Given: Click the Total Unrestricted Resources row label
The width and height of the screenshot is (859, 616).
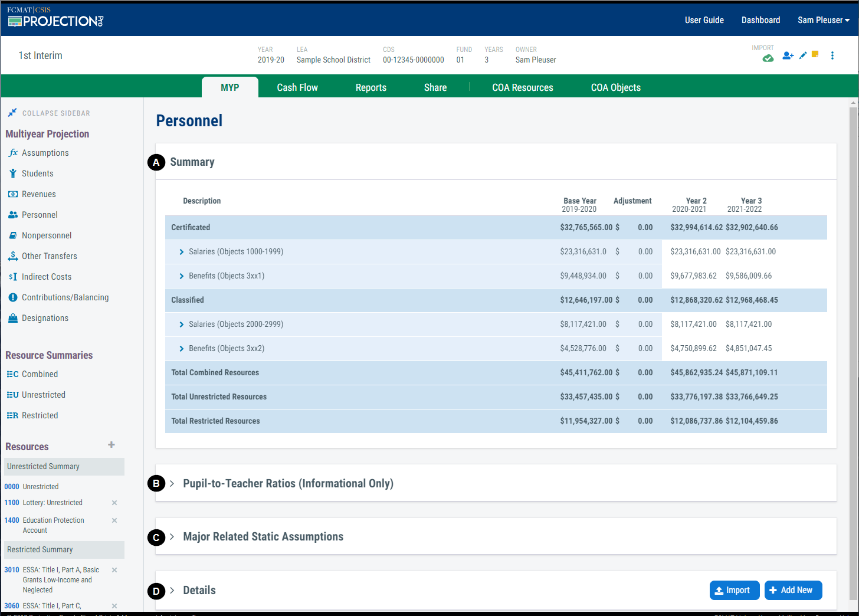Looking at the screenshot, I should [219, 397].
